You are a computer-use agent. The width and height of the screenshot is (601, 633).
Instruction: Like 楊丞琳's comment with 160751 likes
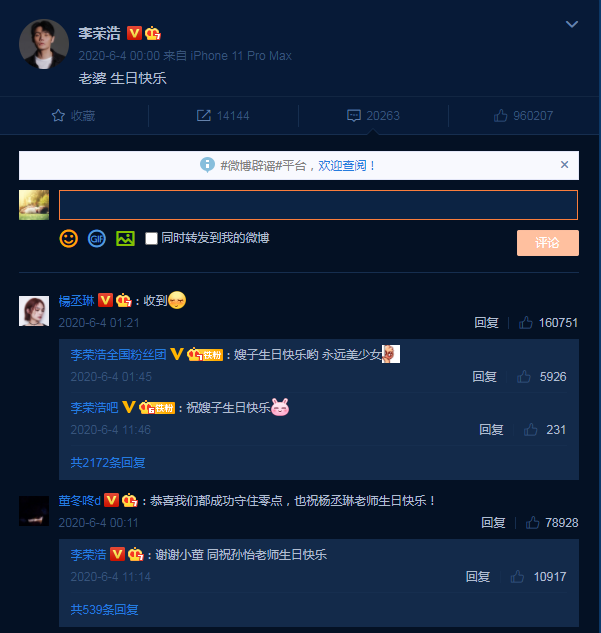[x=526, y=323]
